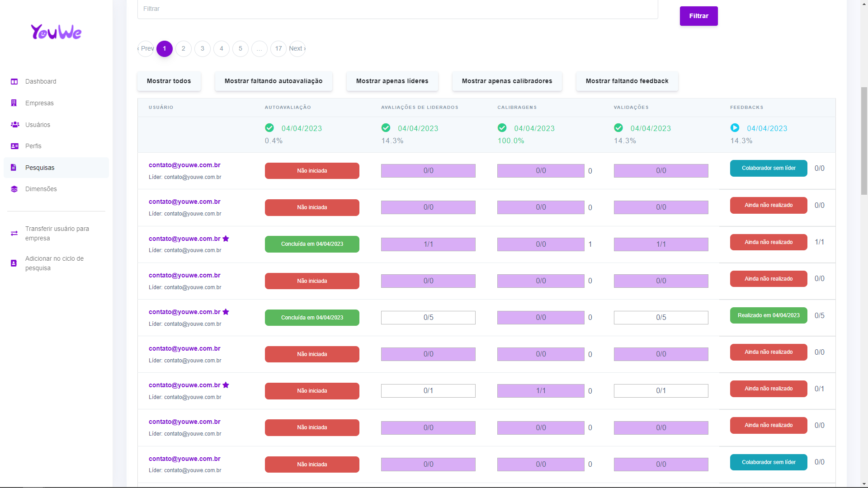868x488 pixels.
Task: Click Next pagination link
Action: tap(297, 48)
